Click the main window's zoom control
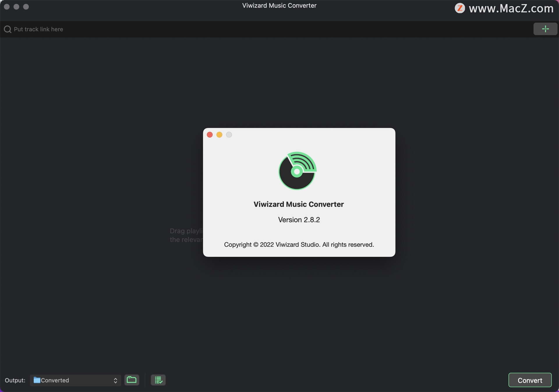 tap(26, 7)
